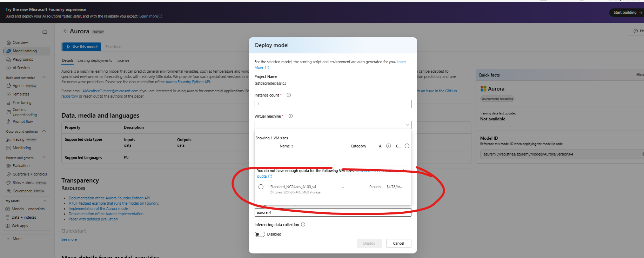Click the Category column header
Screen dimensions: 644x258
(x=358, y=146)
